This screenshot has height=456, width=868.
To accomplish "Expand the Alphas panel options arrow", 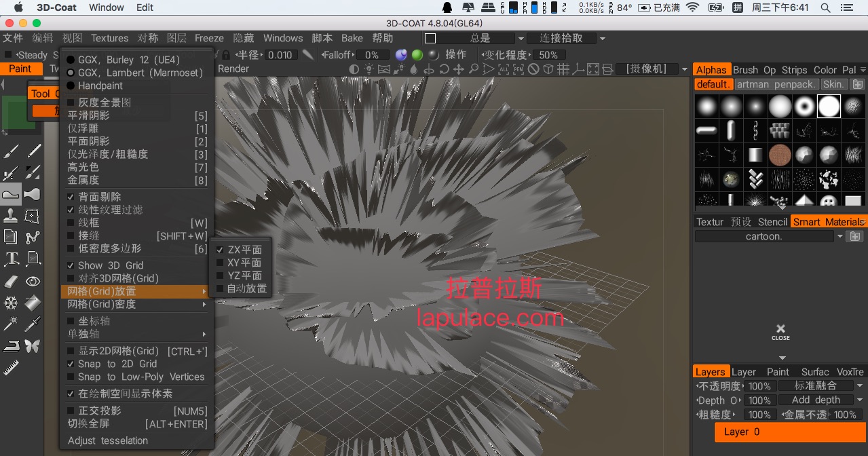I will coord(863,70).
